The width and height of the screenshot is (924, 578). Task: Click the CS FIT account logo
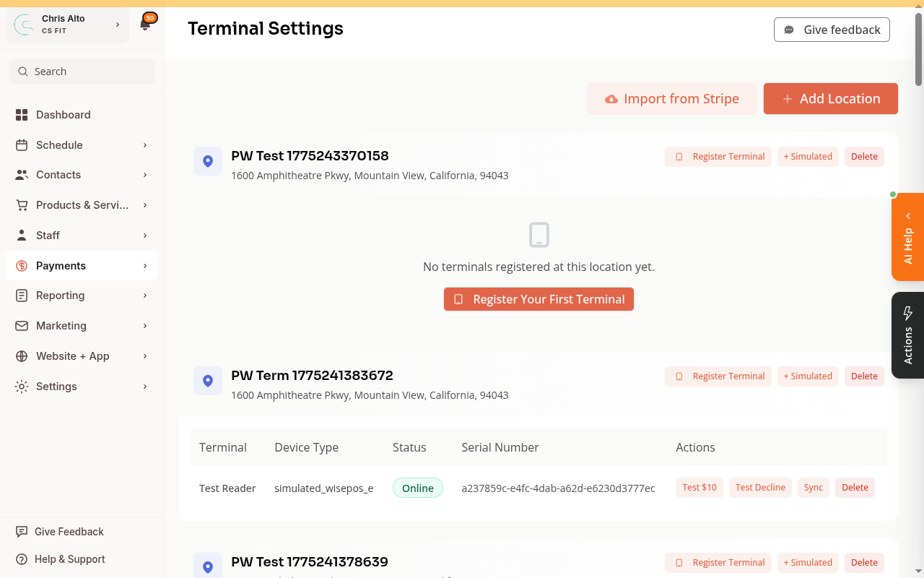coord(25,25)
